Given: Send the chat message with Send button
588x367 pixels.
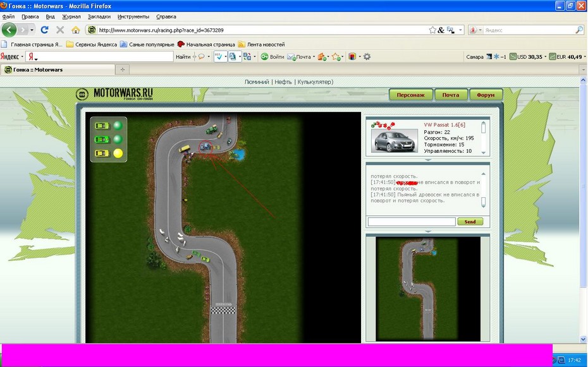Looking at the screenshot, I should (470, 222).
